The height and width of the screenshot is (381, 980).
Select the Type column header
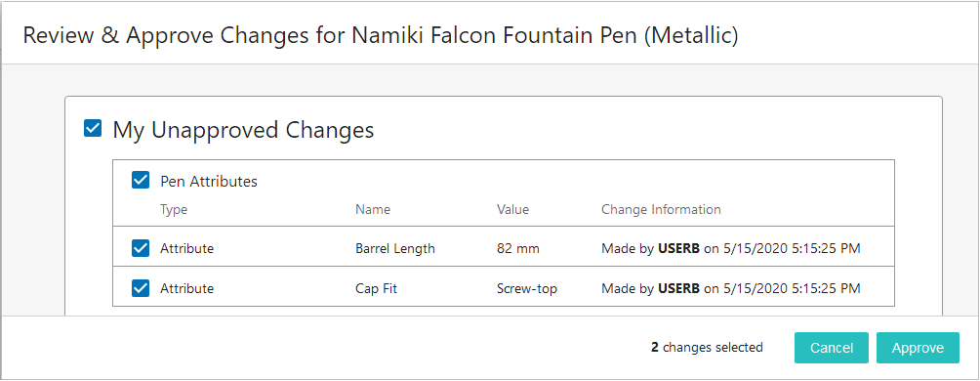pos(174,210)
